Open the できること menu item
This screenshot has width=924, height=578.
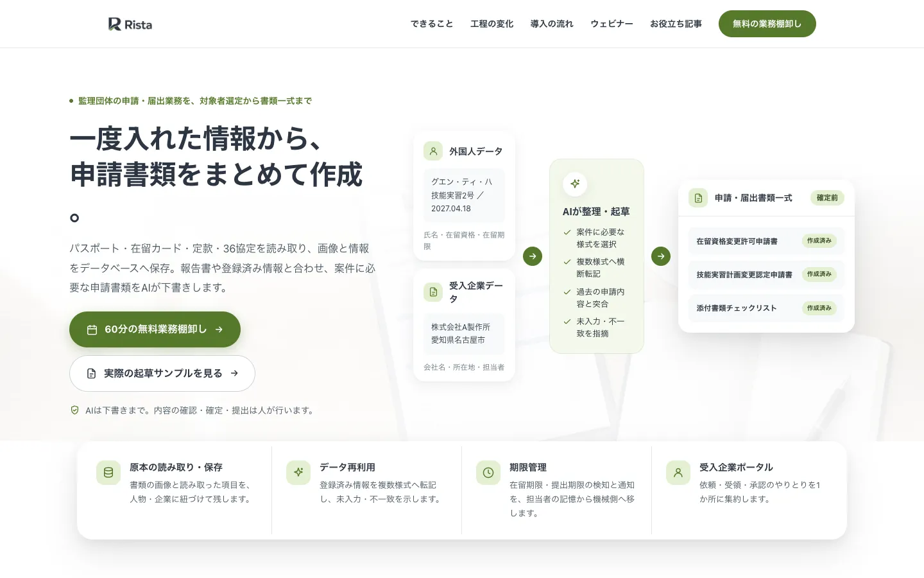coord(432,24)
